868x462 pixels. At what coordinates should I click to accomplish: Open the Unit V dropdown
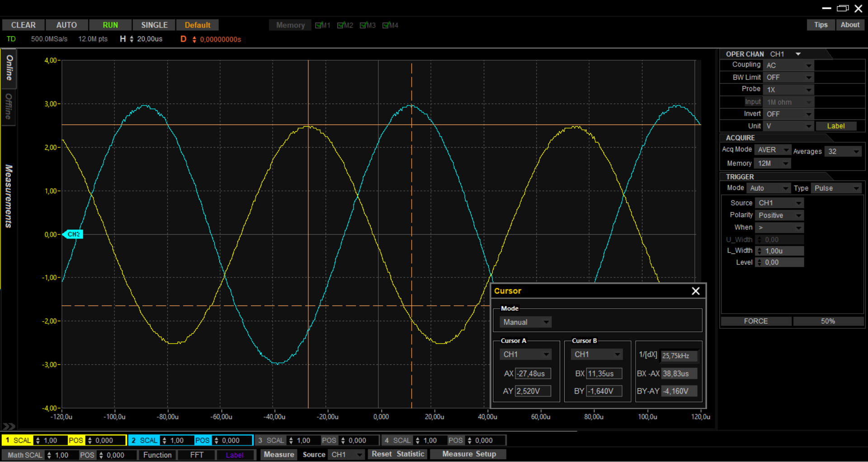[788, 126]
